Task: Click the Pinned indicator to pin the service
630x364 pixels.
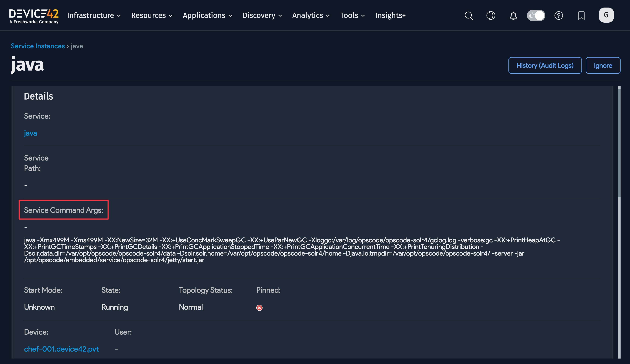Action: tap(259, 308)
